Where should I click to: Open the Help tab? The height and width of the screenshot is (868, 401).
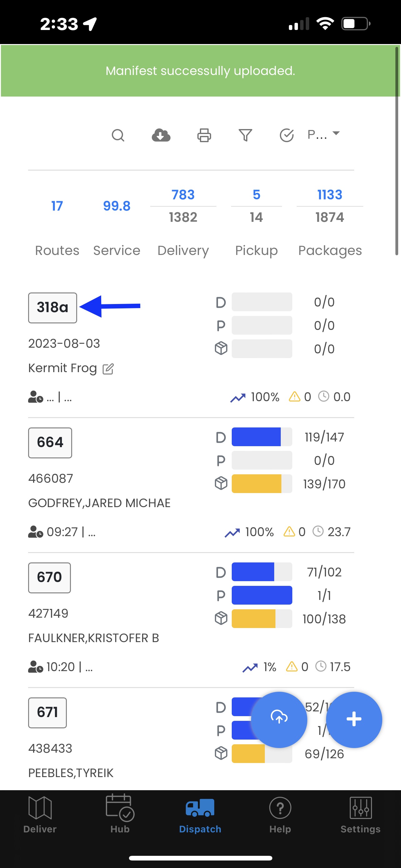coord(280,814)
